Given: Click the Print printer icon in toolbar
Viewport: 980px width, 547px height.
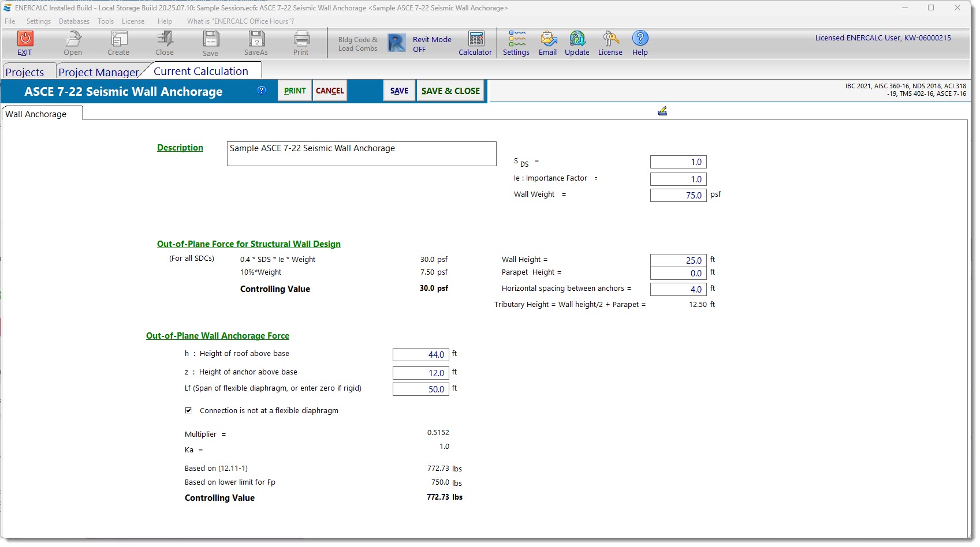Looking at the screenshot, I should [301, 39].
